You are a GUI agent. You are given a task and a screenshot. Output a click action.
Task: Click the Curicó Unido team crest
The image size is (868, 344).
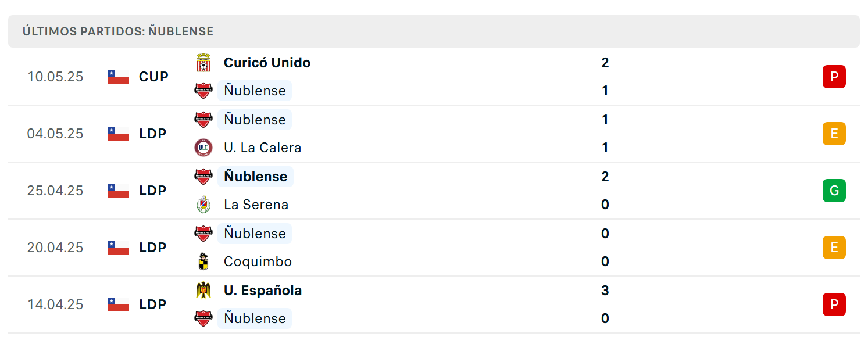pyautogui.click(x=203, y=63)
